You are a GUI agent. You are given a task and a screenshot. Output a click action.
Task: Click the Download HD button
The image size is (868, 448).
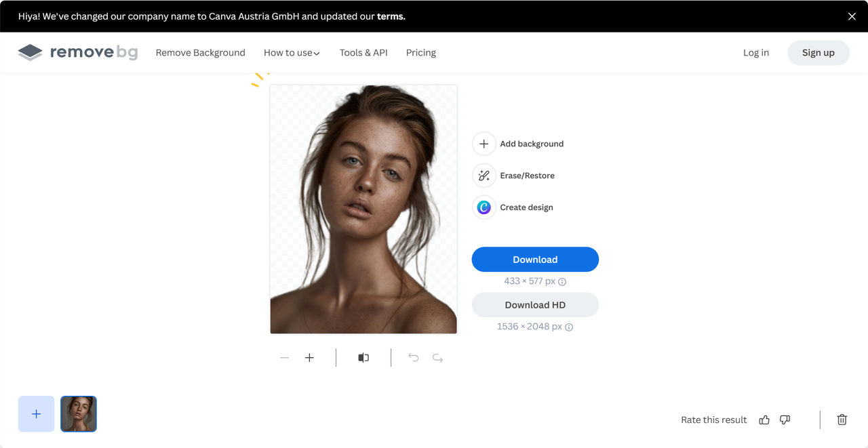(535, 305)
